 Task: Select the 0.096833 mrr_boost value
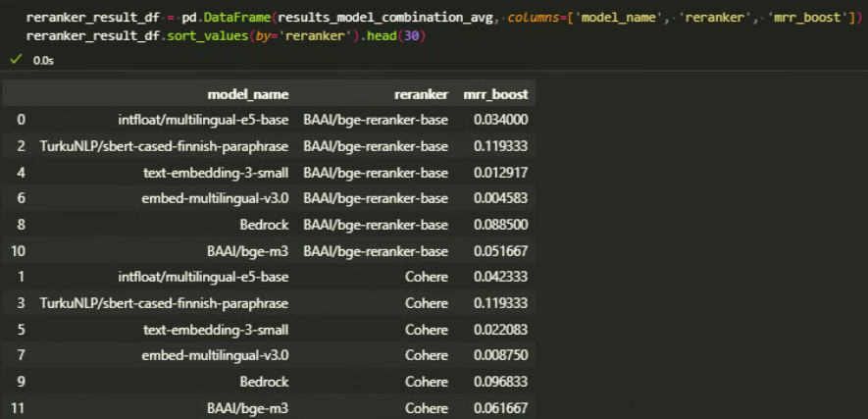[500, 381]
